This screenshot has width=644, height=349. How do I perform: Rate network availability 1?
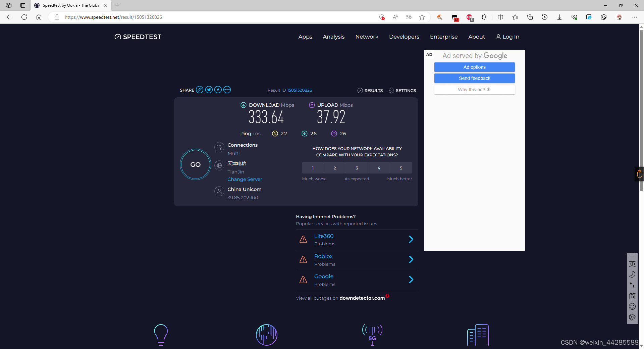pos(313,168)
